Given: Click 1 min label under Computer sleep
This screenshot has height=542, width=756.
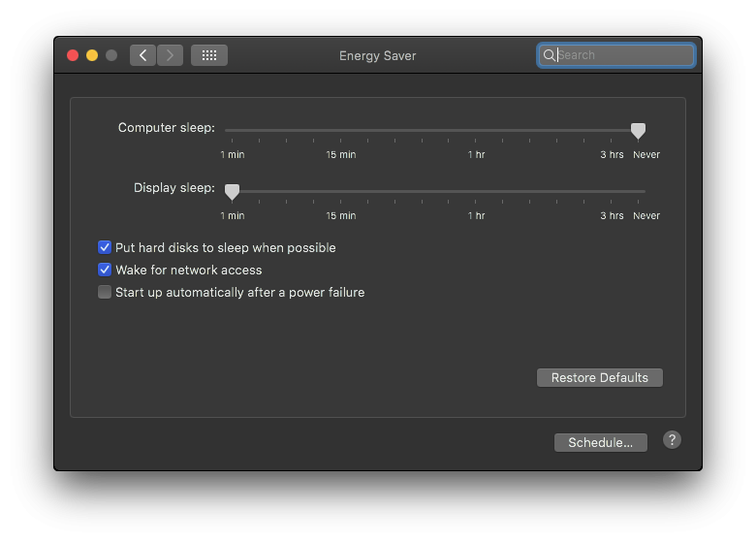Looking at the screenshot, I should (233, 155).
